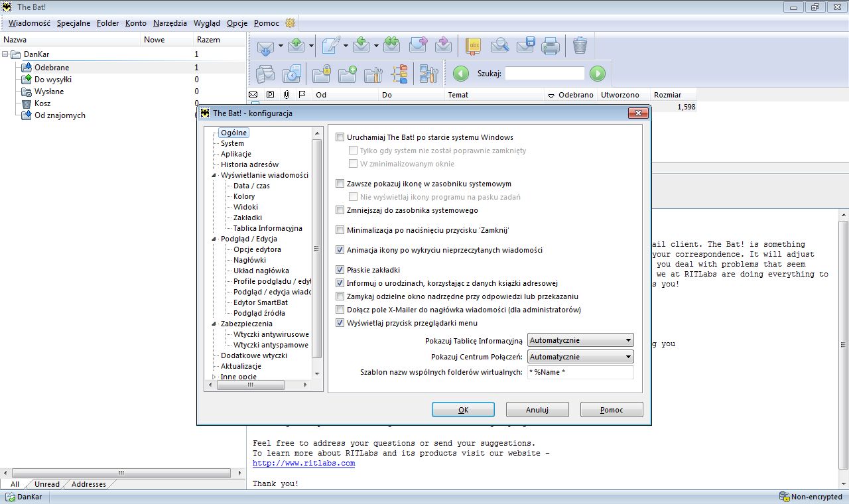849x504 pixels.
Task: Open the dropdown arrow beside new-message icon
Action: (x=346, y=46)
